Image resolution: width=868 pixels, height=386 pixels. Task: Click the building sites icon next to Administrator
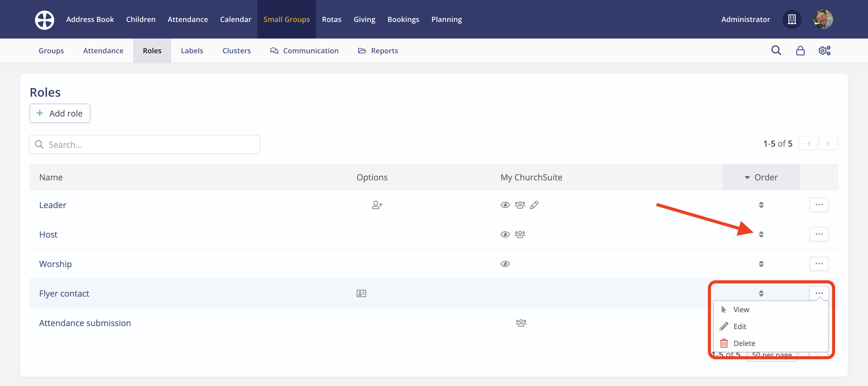click(x=792, y=20)
